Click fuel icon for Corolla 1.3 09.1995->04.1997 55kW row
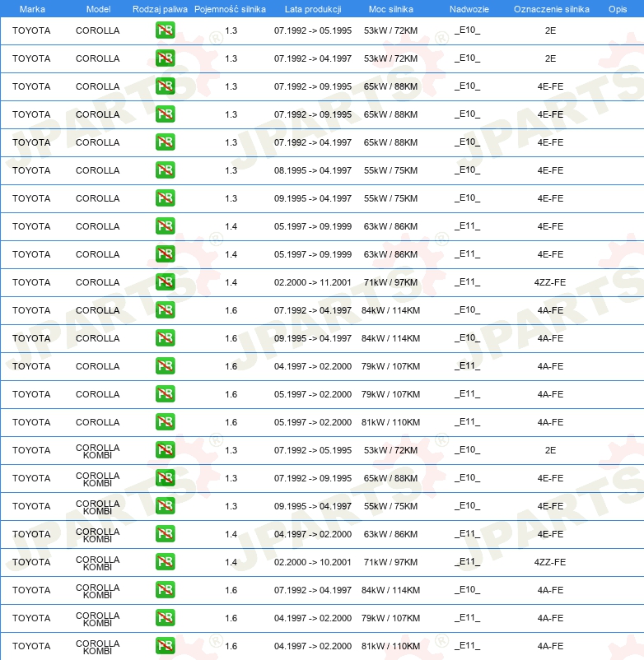 click(x=165, y=198)
